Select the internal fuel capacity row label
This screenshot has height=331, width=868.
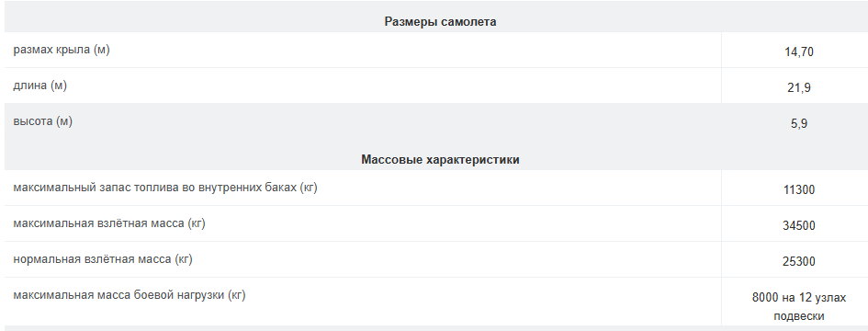point(165,188)
